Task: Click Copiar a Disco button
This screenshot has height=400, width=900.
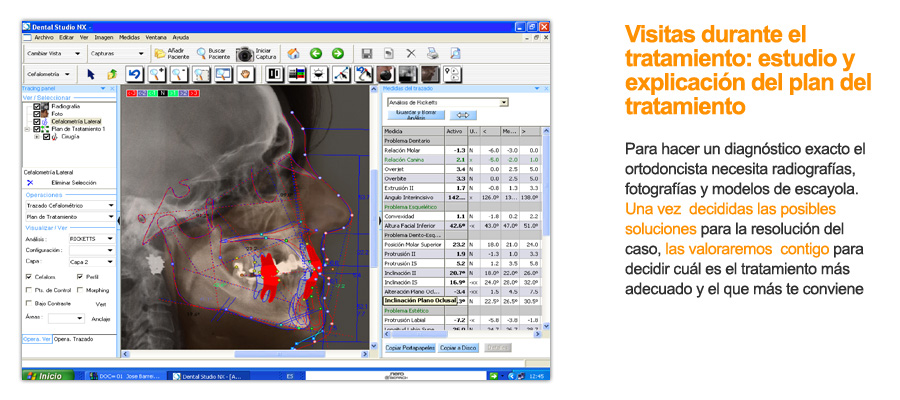Action: pyautogui.click(x=459, y=348)
